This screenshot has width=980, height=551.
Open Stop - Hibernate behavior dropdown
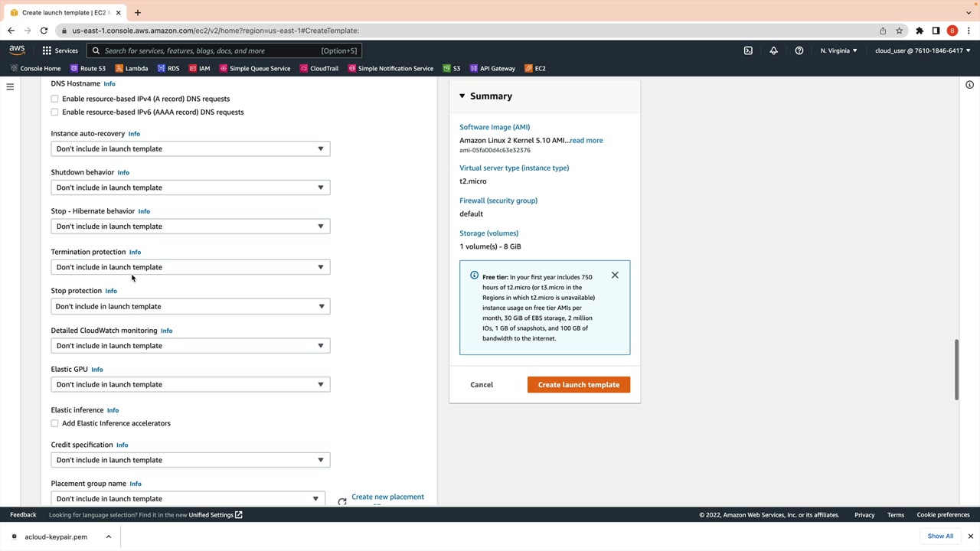coord(191,227)
